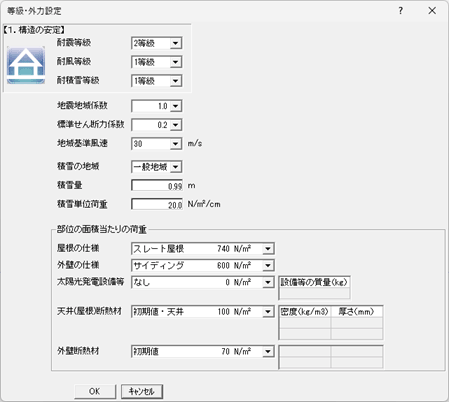449x402 pixels.
Task: Open the 地域基準風速 dropdown
Action: tap(176, 144)
